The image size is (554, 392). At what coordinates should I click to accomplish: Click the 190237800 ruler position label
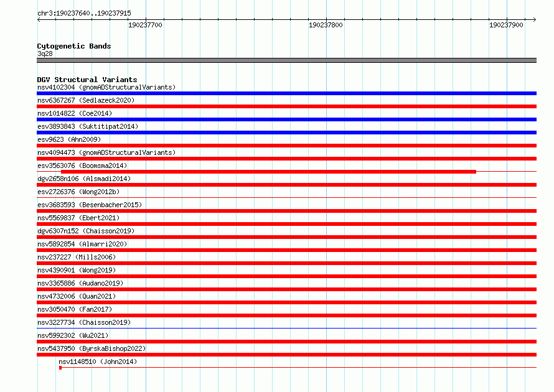(x=326, y=25)
